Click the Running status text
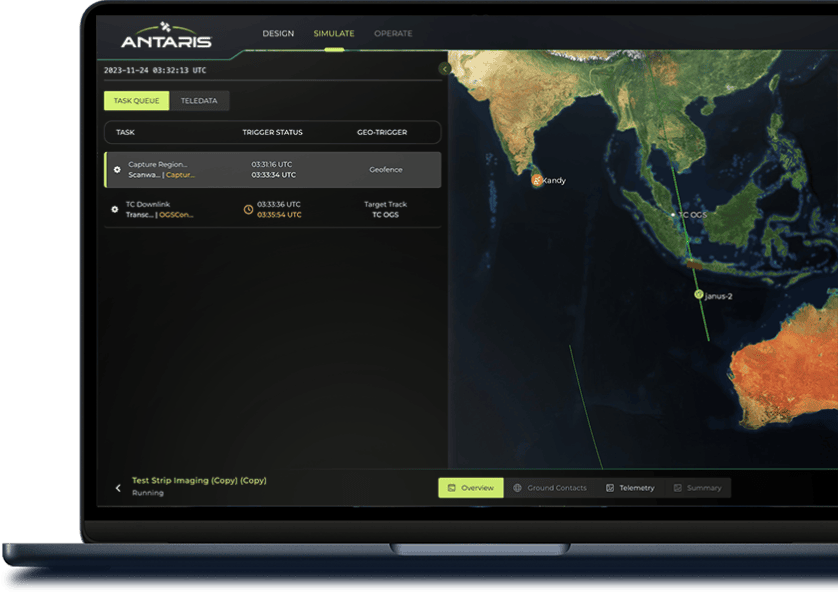This screenshot has height=594, width=838. pos(148,493)
